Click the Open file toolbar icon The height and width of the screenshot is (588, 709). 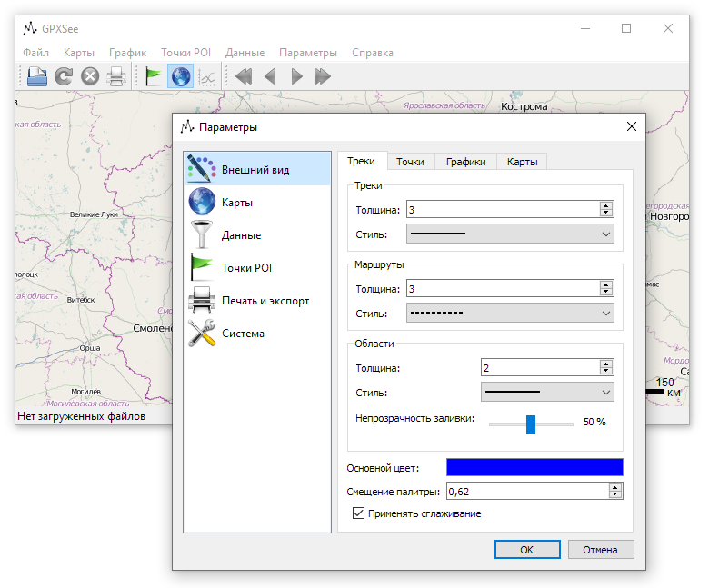(x=36, y=76)
